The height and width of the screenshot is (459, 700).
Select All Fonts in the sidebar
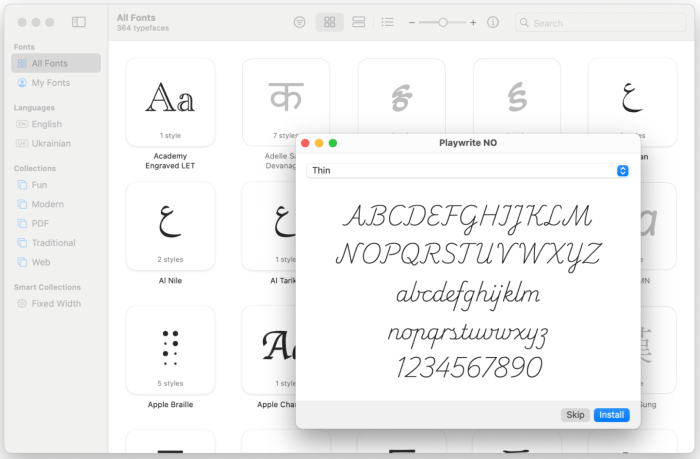tap(56, 63)
